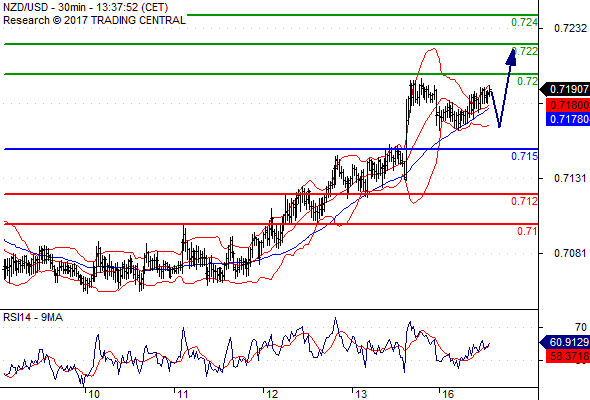Click the date label 10 on time axis
This screenshot has height=400, width=590.
pyautogui.click(x=94, y=394)
